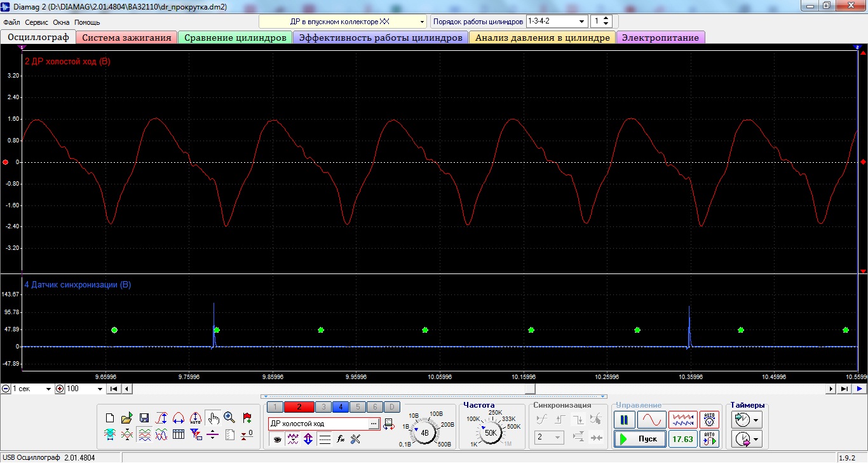Switch to the Сравнение цилиндров tab
This screenshot has height=463, width=868.
point(235,38)
